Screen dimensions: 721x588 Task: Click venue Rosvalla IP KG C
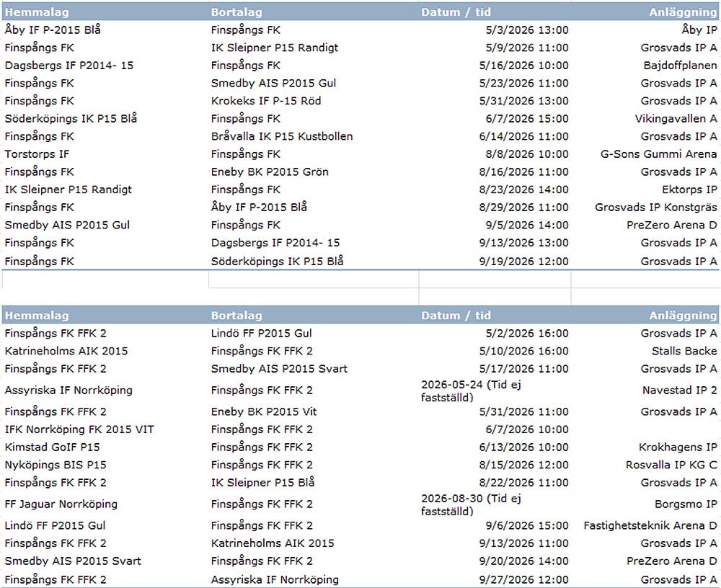[x=671, y=465]
